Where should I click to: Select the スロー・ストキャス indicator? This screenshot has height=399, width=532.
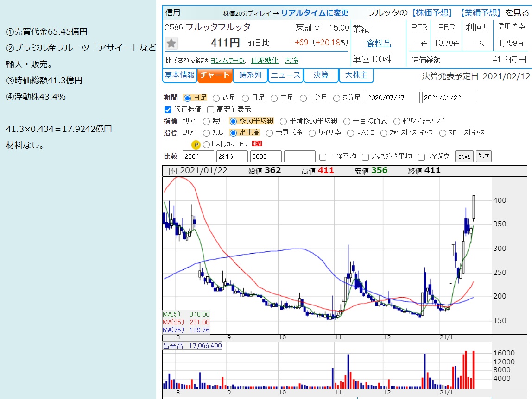[x=443, y=133]
